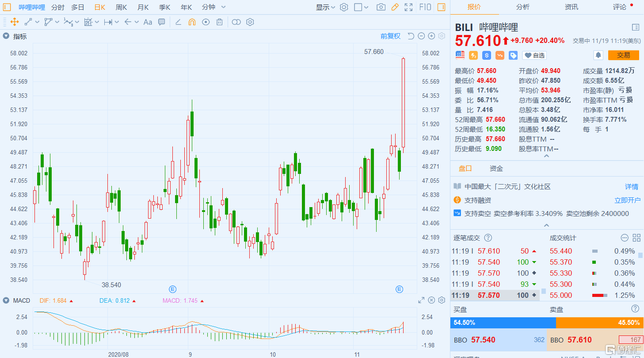
Task: Switch to the 评论 tab
Action: (620, 7)
